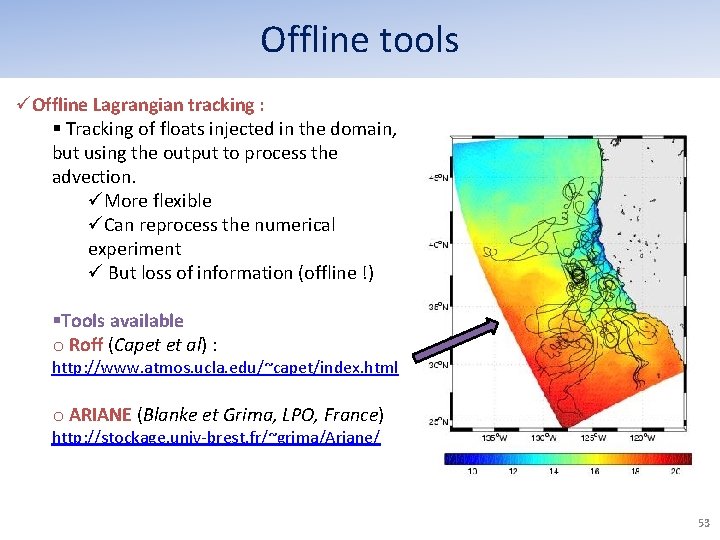This screenshot has width=720, height=540.
Task: Click 'Can reprocess the numerical' bullet line
Action: point(219,225)
